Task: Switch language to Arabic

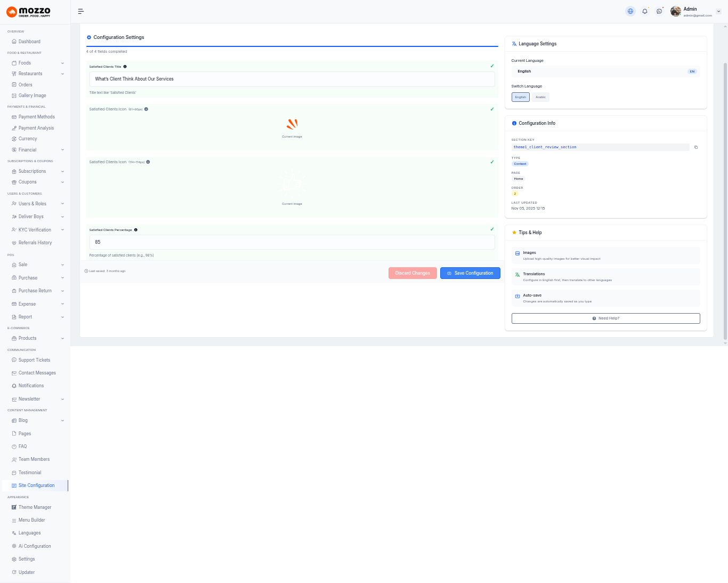Action: pyautogui.click(x=540, y=97)
